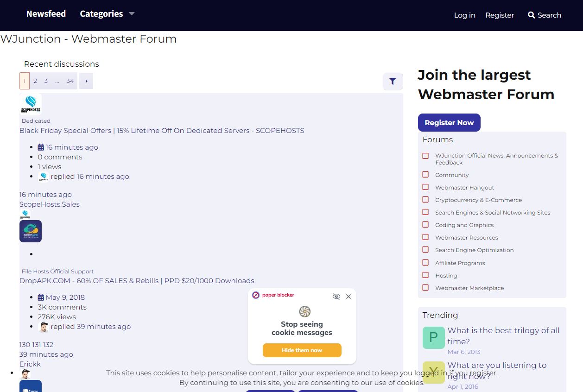Open the filter funnel icon
Viewport: 583px width, 392px height.
pyautogui.click(x=393, y=81)
